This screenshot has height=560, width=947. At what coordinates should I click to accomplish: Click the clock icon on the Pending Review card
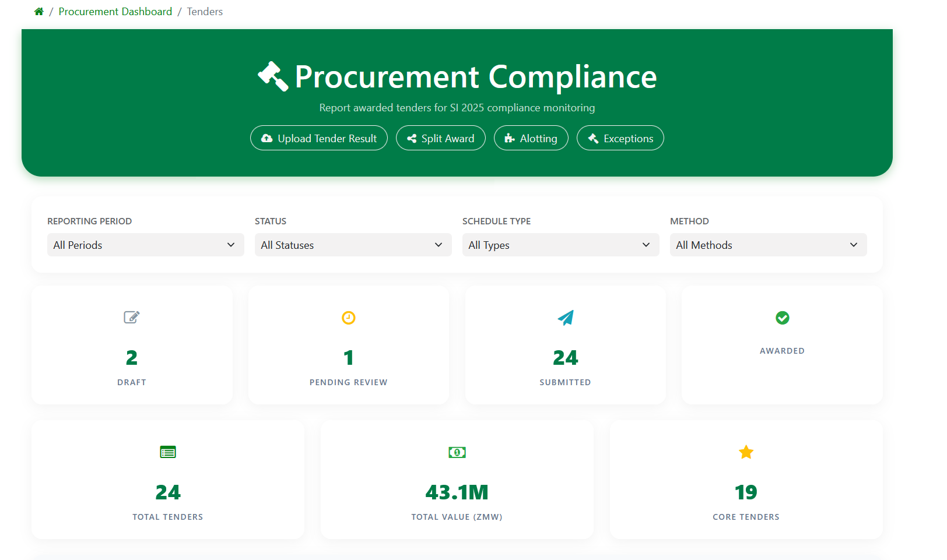pos(348,318)
